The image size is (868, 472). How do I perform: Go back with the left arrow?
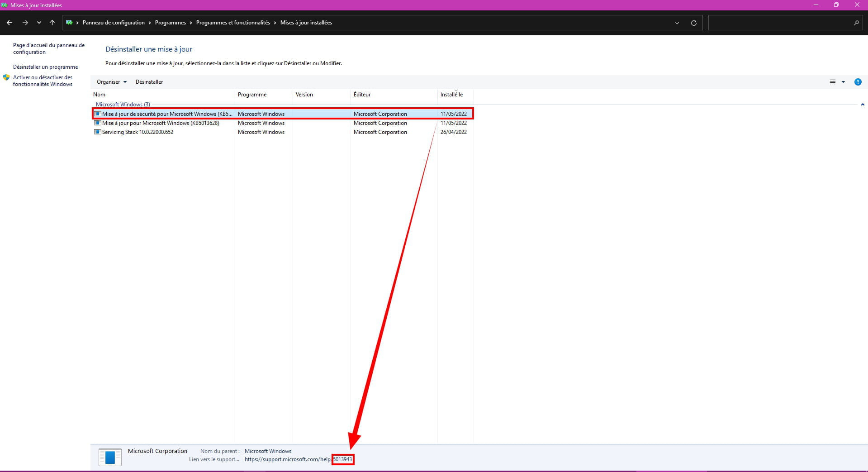9,23
